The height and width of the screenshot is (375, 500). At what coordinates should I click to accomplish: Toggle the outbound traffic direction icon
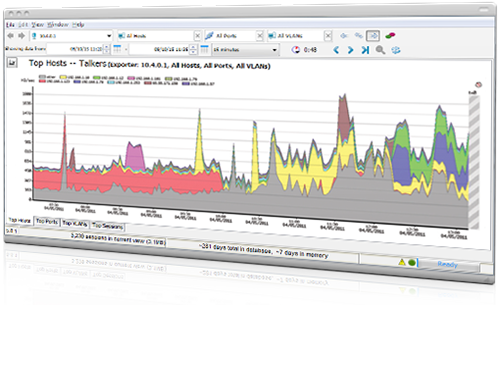(373, 36)
